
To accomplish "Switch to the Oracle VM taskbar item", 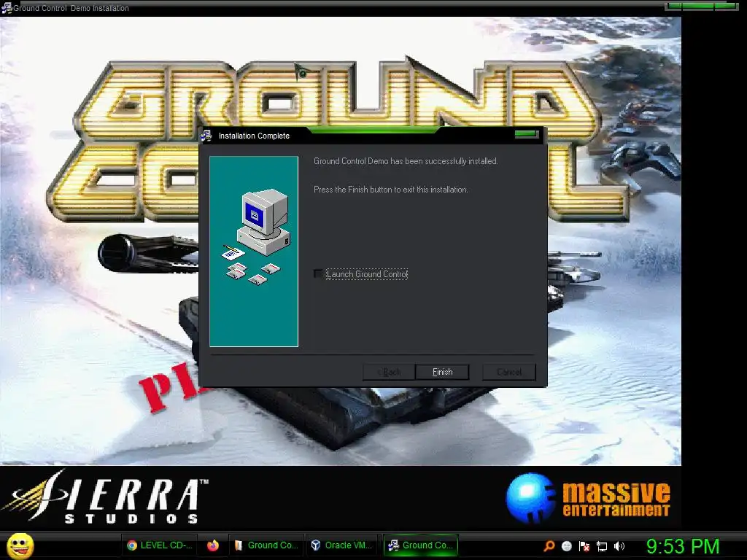I will coord(341,545).
